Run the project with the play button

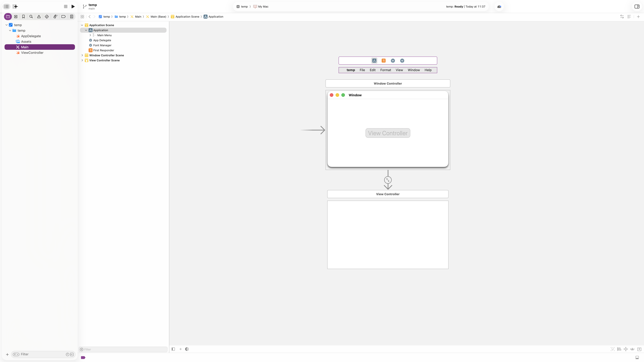point(73,7)
